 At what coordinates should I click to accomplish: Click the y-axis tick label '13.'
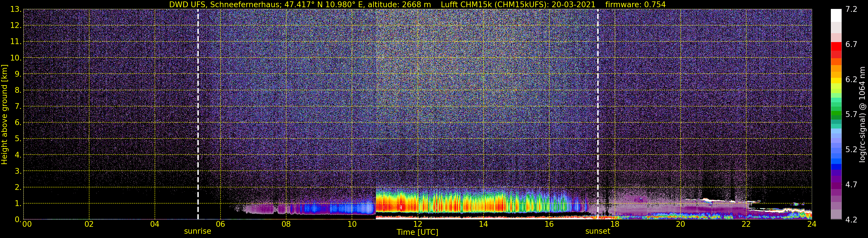click(16, 10)
